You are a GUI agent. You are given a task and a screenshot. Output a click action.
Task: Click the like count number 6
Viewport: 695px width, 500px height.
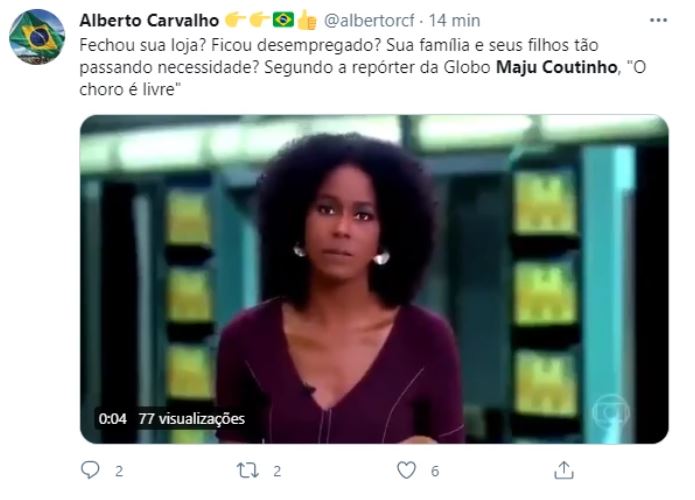(x=435, y=471)
